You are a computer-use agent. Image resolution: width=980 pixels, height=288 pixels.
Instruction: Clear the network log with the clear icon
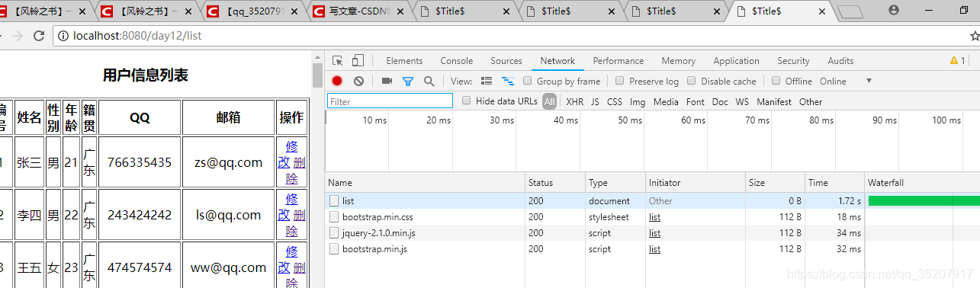click(358, 81)
